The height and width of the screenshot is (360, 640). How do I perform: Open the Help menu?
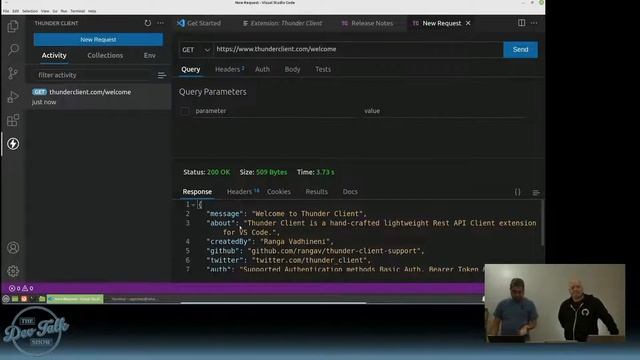[92, 11]
